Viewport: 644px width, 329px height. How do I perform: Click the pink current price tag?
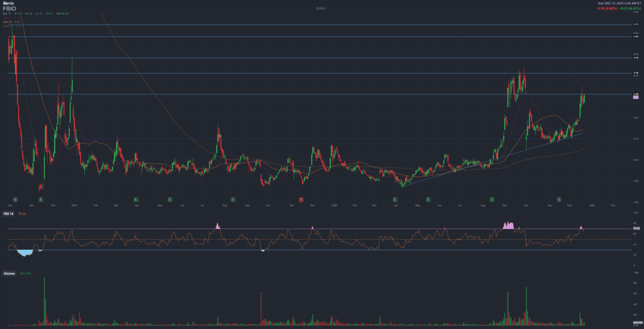pyautogui.click(x=635, y=98)
